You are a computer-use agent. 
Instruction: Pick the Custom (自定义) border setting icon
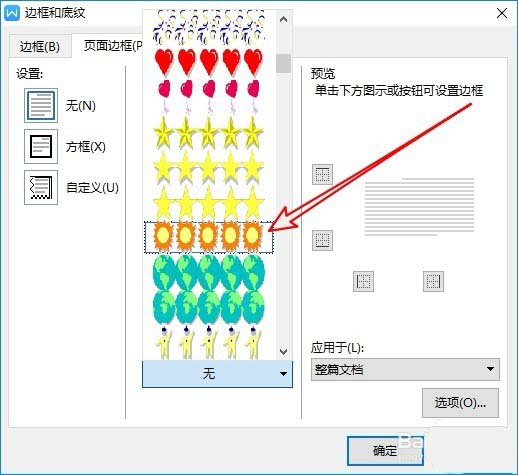tap(41, 187)
